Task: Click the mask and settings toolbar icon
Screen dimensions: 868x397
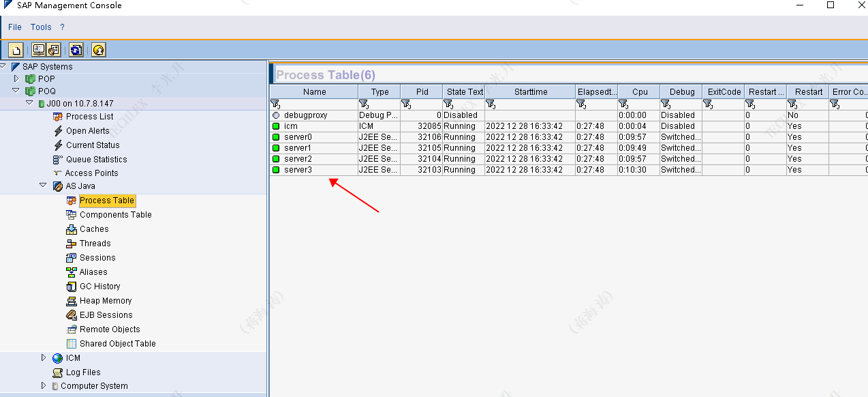Action: point(54,50)
